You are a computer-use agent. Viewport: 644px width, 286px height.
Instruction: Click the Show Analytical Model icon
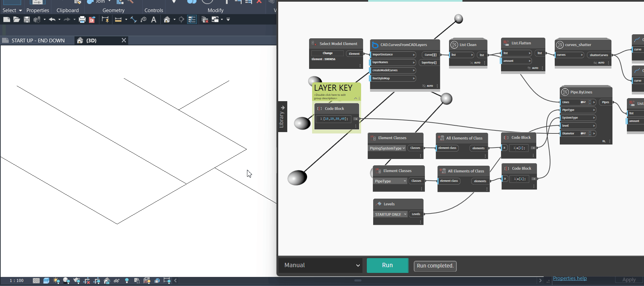[x=147, y=281]
